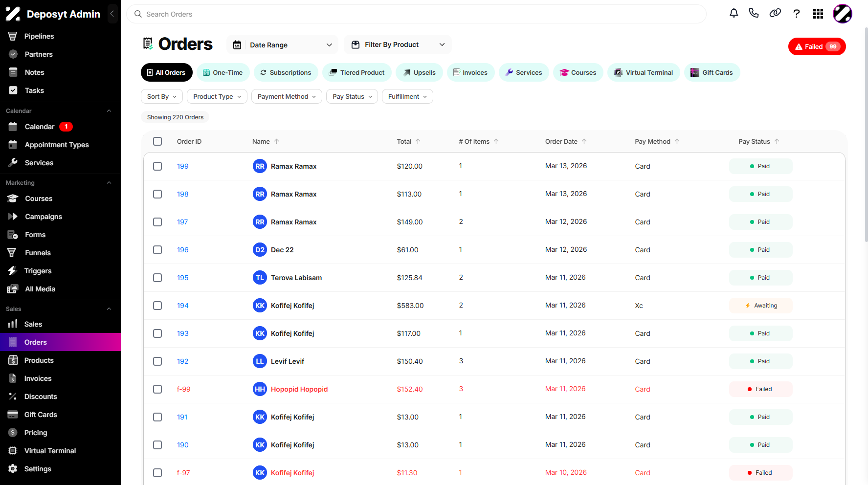Collapse the sidebar with the arrow icon
This screenshot has height=485, width=868.
tap(112, 14)
